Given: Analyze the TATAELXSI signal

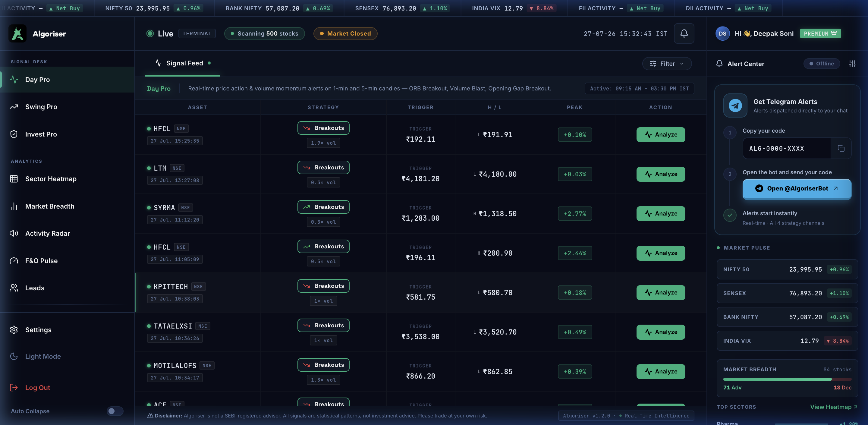Looking at the screenshot, I should click(x=660, y=332).
